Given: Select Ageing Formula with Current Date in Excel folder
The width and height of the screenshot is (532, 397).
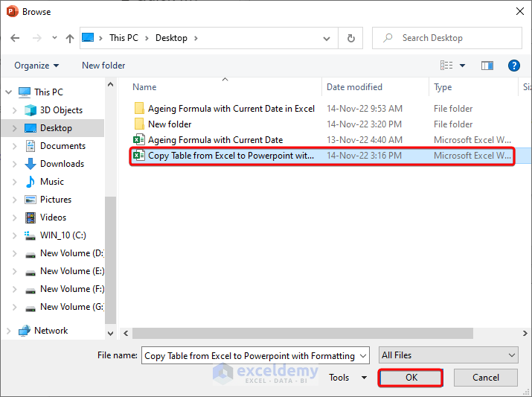Looking at the screenshot, I should 231,109.
